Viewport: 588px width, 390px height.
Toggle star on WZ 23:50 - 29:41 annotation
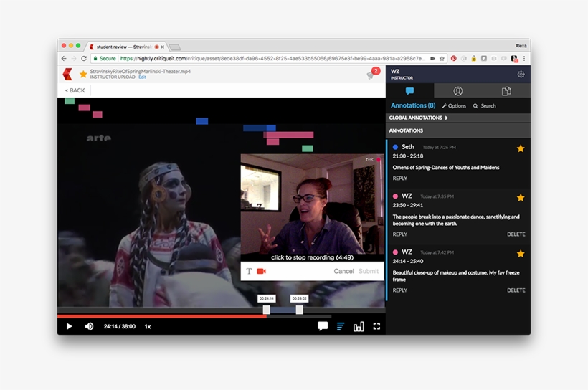[x=521, y=198]
